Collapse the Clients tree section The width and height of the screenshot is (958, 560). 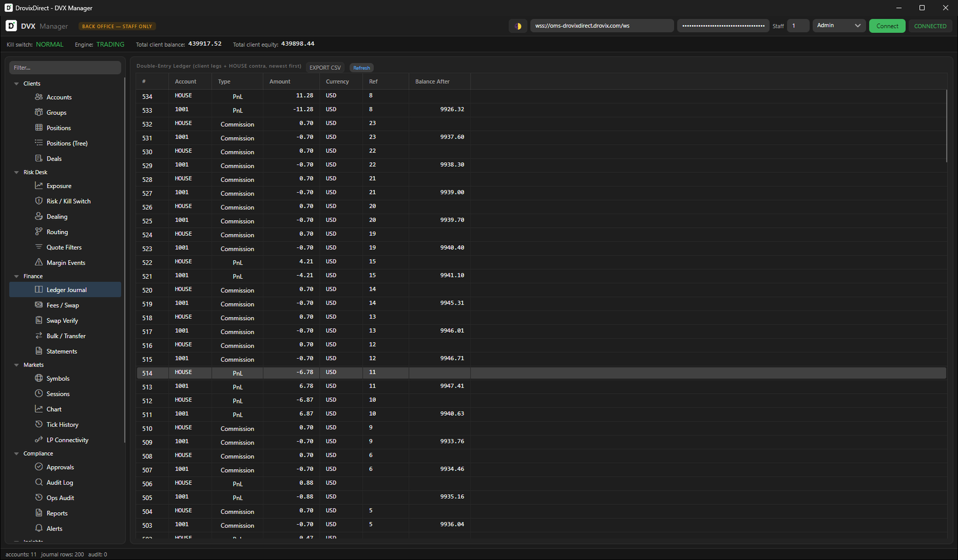16,84
